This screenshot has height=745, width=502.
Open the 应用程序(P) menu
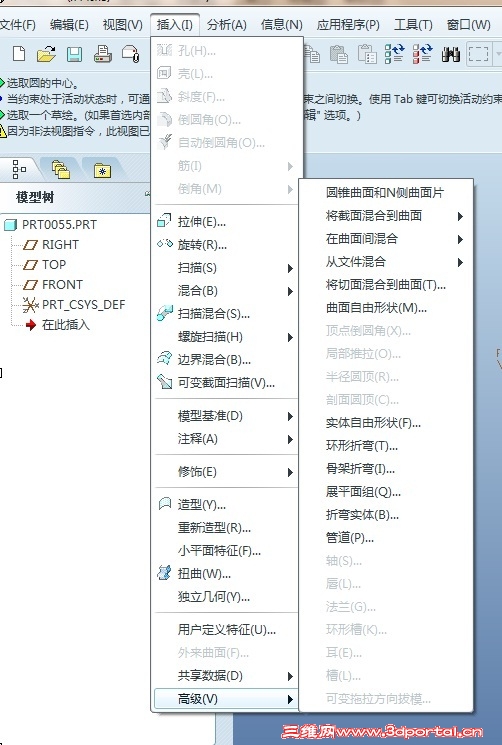(x=348, y=24)
